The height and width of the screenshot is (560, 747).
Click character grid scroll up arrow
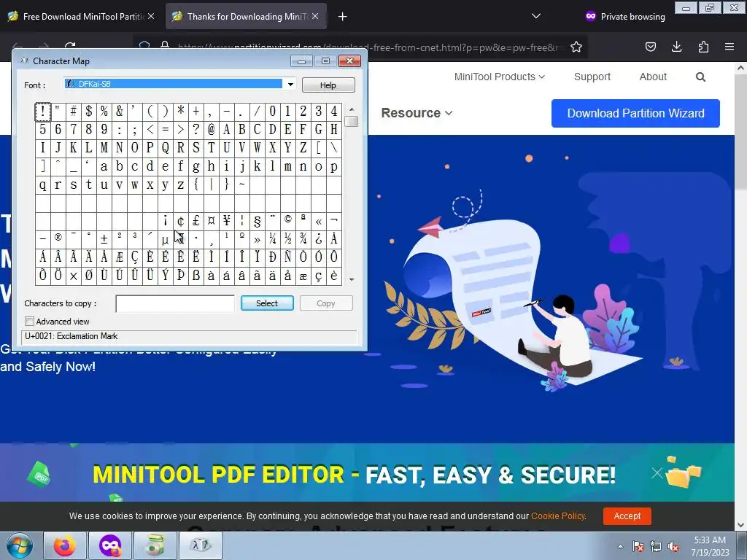352,109
